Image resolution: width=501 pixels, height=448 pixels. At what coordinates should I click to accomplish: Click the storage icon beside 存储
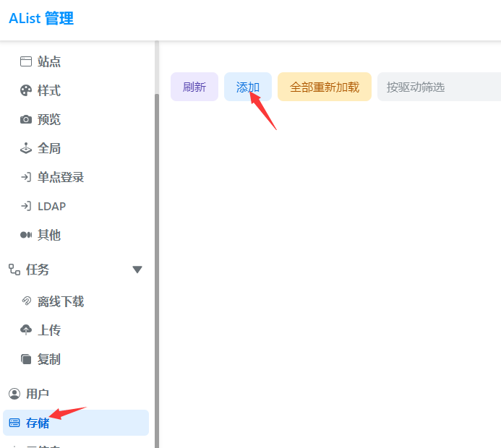point(14,423)
